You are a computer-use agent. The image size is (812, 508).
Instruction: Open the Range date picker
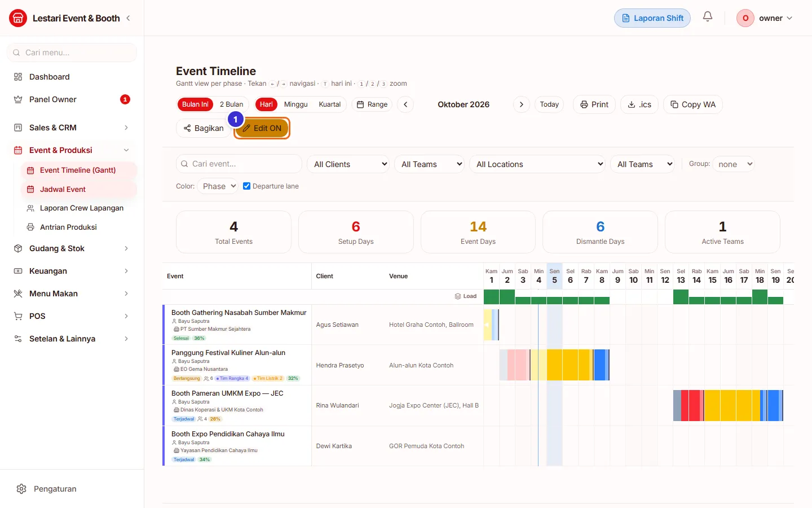point(372,104)
